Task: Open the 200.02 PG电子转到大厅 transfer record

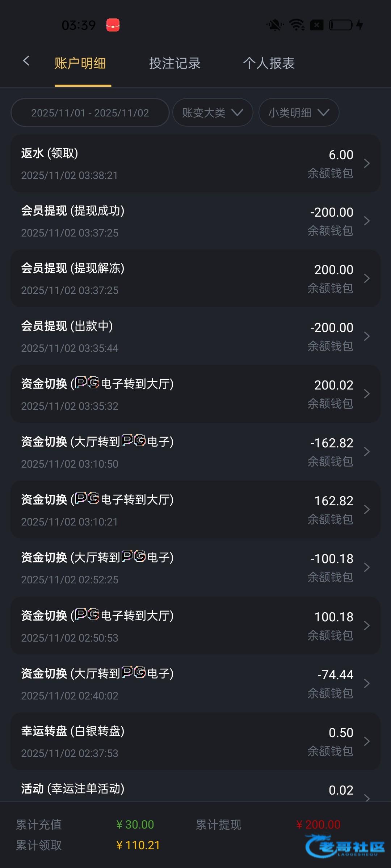Action: pyautogui.click(x=195, y=394)
